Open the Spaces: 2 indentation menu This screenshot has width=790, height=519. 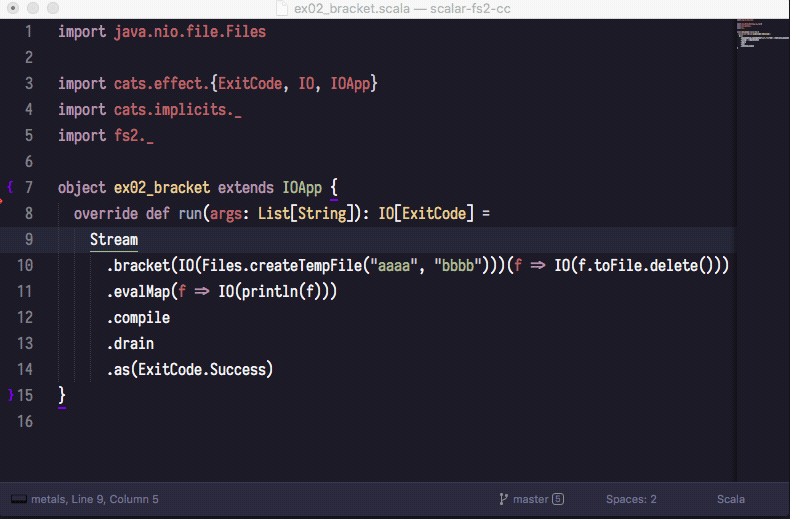coord(631,499)
